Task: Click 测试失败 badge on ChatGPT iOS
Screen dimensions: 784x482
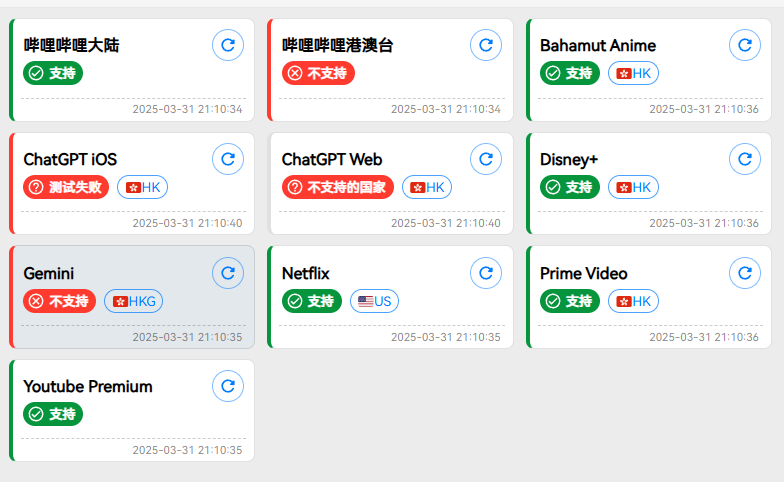Action: tap(66, 187)
